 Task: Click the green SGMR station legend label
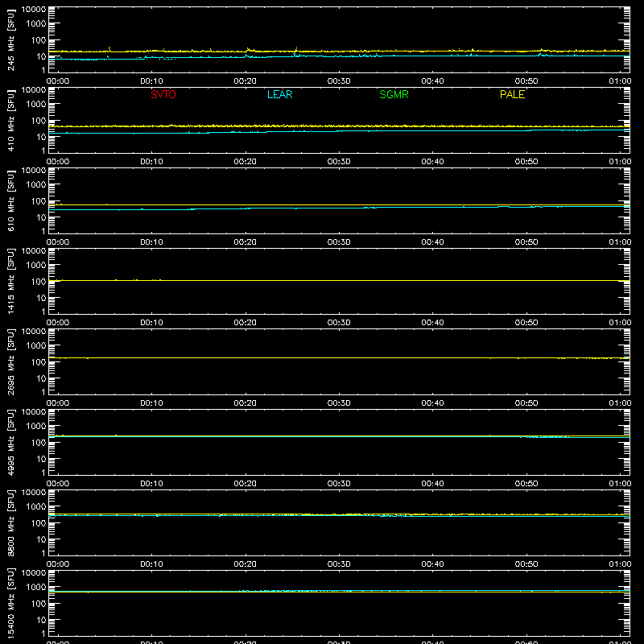(x=394, y=94)
